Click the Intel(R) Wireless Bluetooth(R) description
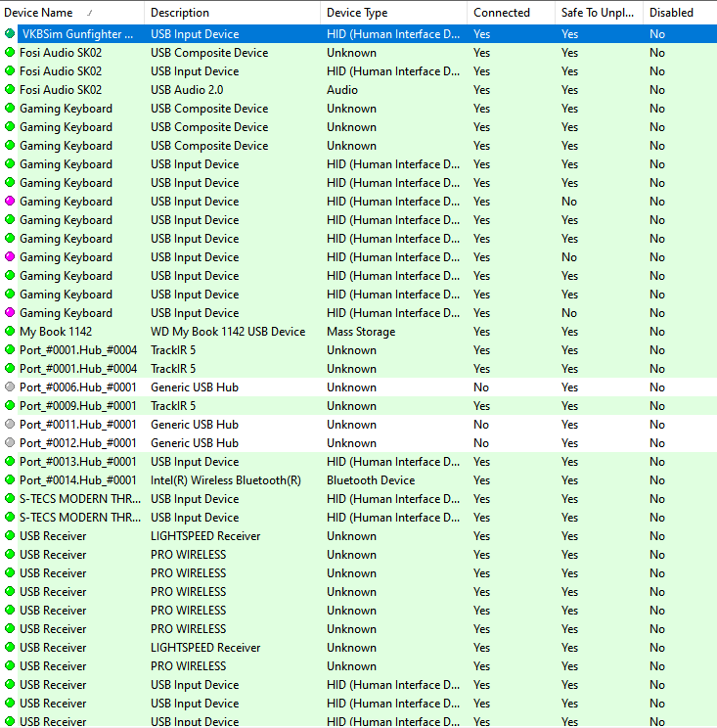 click(226, 480)
